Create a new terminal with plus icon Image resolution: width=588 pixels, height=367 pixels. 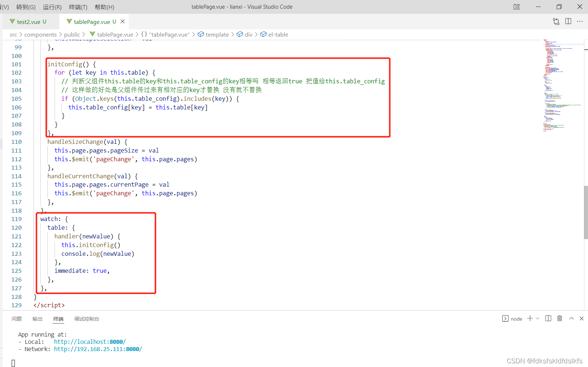point(530,318)
